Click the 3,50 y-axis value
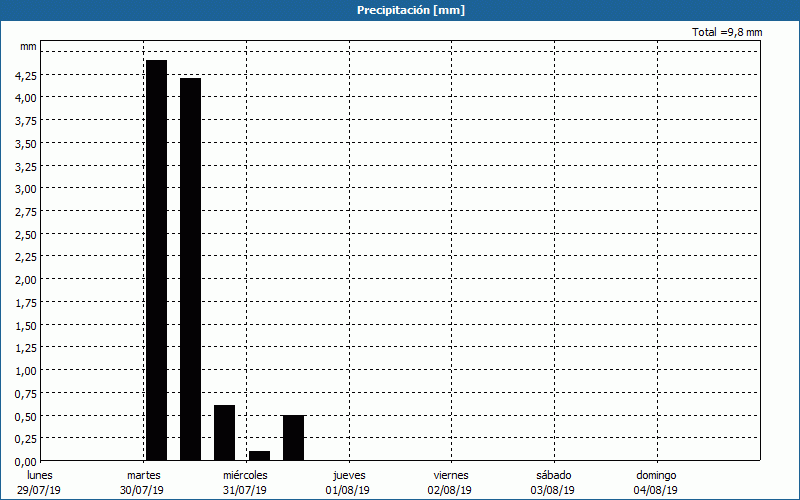 click(x=26, y=144)
